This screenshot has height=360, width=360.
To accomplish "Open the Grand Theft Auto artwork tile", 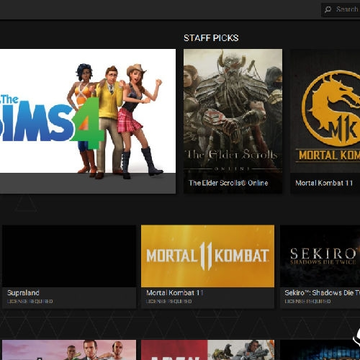I will (x=69, y=350).
